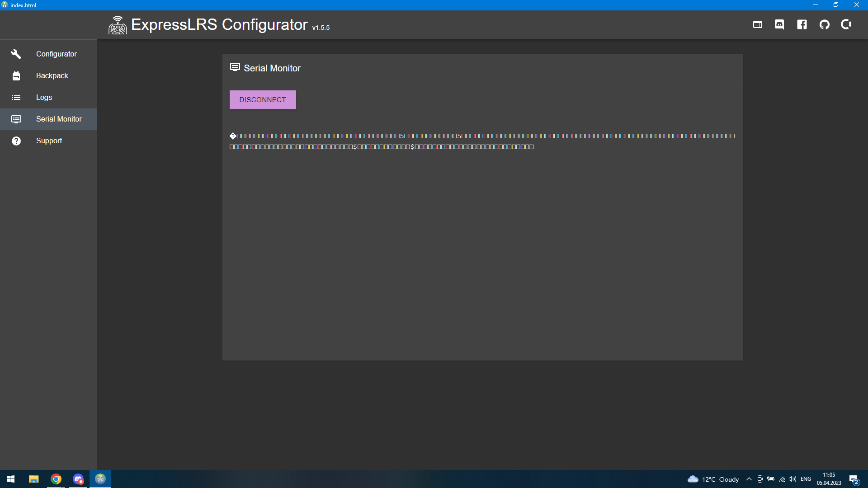868x488 pixels.
Task: Open the Windows notification center
Action: tap(854, 479)
